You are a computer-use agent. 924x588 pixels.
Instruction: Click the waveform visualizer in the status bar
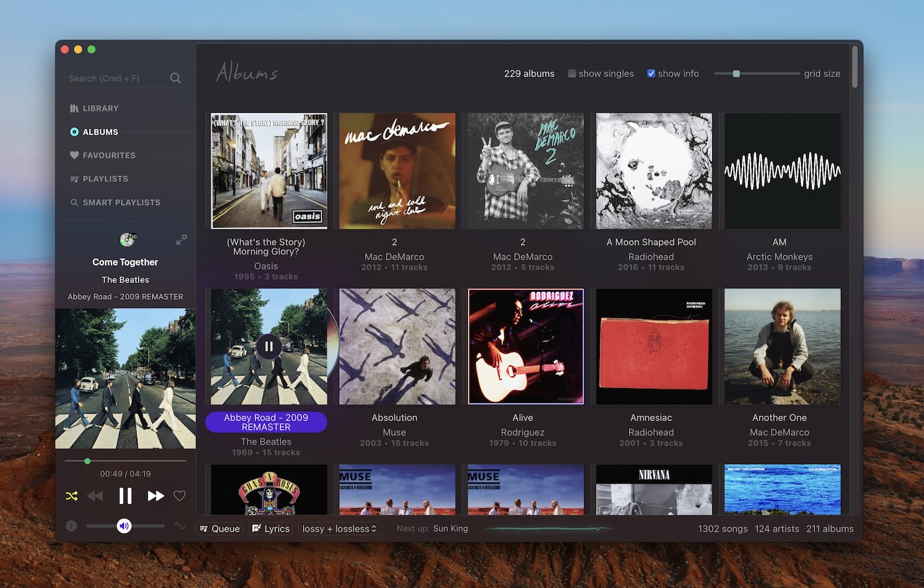550,529
